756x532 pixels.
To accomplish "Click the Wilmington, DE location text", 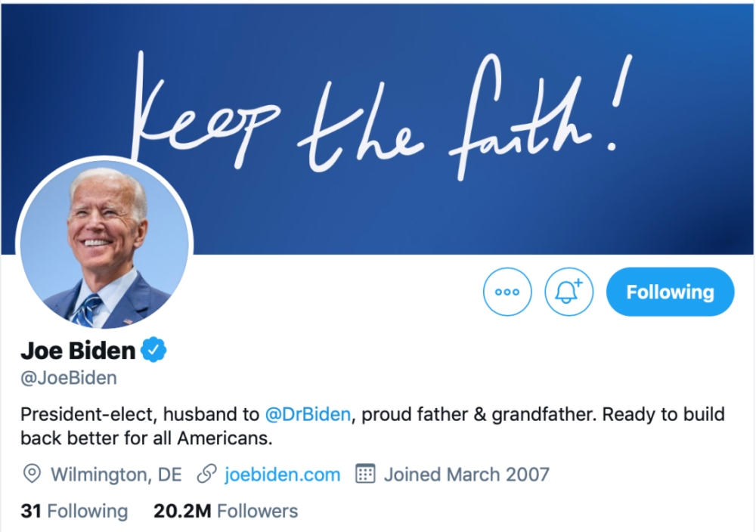I will tap(116, 475).
